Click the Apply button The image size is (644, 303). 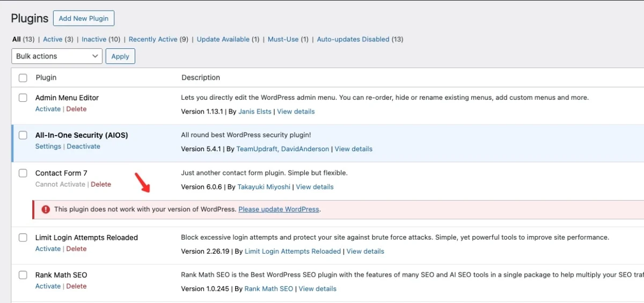tap(120, 56)
